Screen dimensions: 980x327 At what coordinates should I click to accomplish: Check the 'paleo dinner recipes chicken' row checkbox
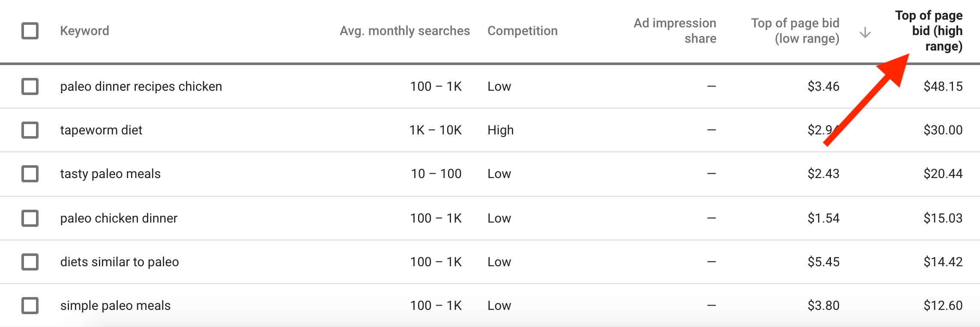tap(30, 86)
